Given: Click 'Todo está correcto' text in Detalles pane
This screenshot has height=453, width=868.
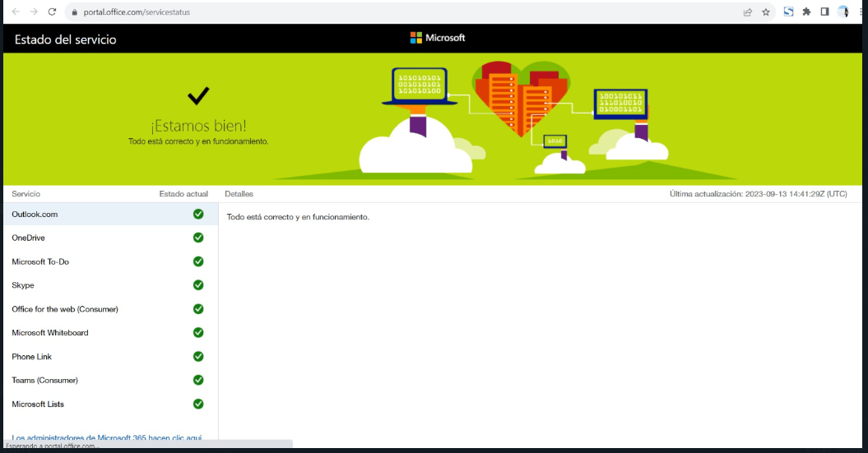Looking at the screenshot, I should 298,217.
